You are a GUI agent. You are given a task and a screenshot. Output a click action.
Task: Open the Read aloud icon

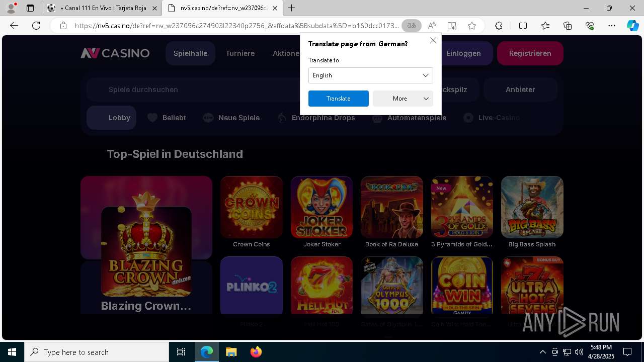tap(432, 26)
